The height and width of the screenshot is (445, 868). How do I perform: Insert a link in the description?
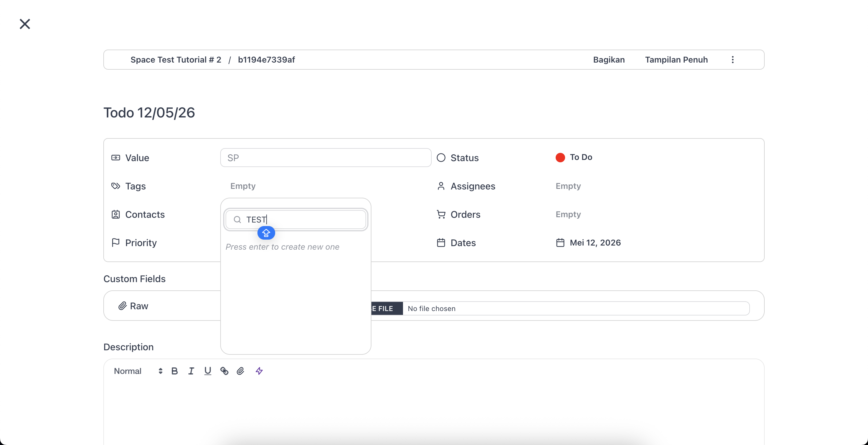point(224,371)
